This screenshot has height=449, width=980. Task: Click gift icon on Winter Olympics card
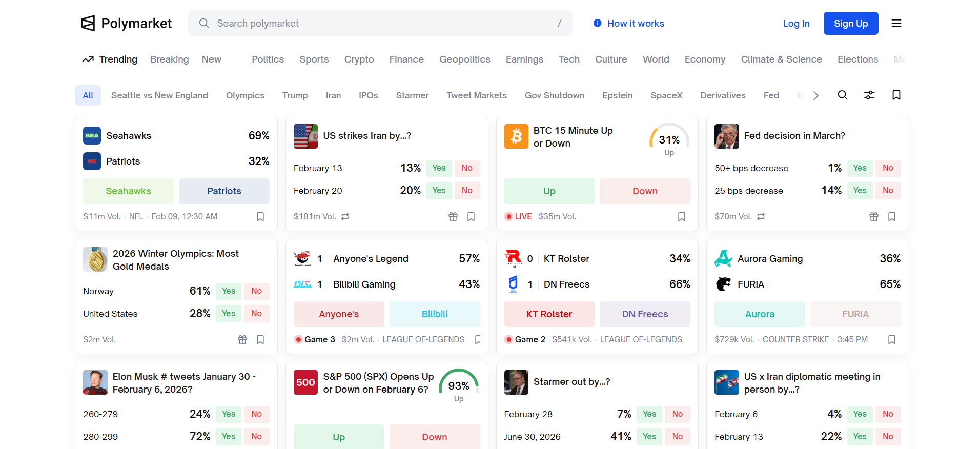pos(242,340)
